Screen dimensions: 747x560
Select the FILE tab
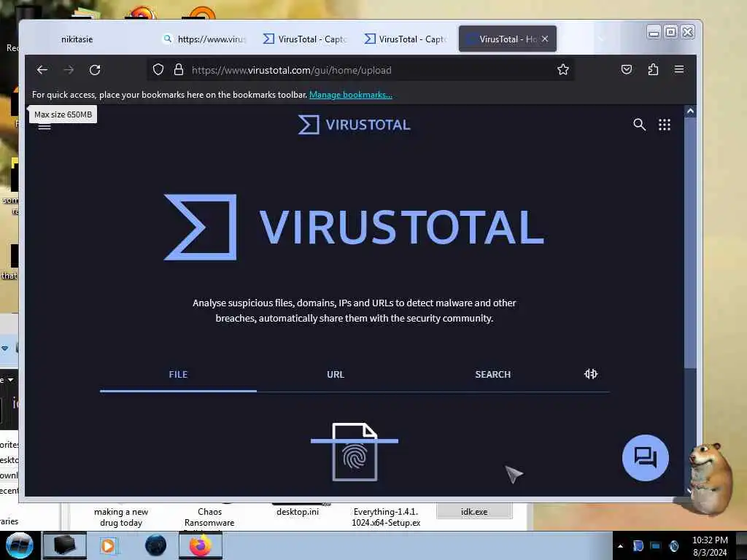point(178,374)
